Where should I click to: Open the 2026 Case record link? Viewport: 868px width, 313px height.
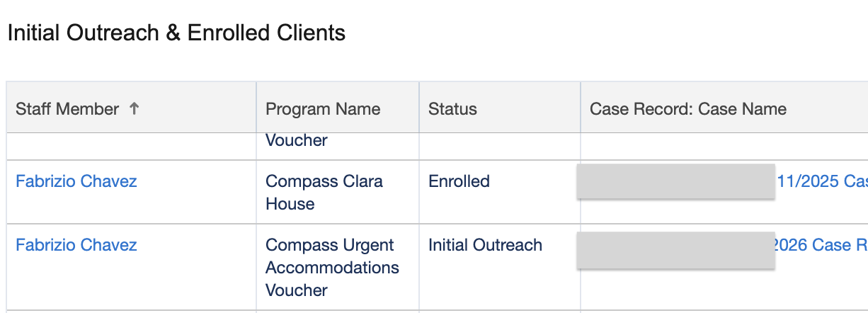pyautogui.click(x=821, y=245)
